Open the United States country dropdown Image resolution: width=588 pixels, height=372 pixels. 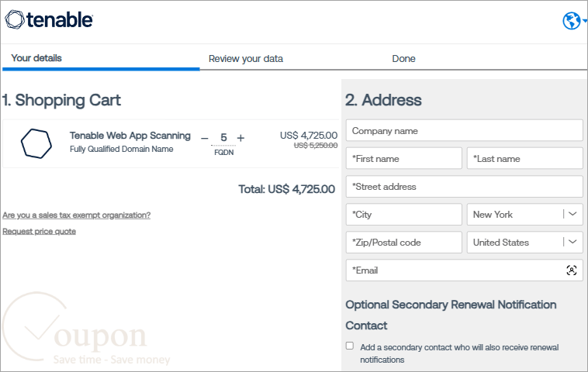point(524,243)
